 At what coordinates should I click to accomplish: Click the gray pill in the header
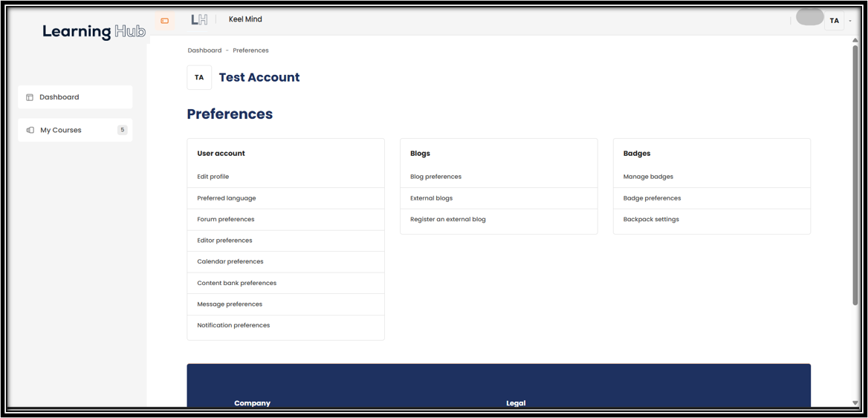pyautogui.click(x=810, y=17)
